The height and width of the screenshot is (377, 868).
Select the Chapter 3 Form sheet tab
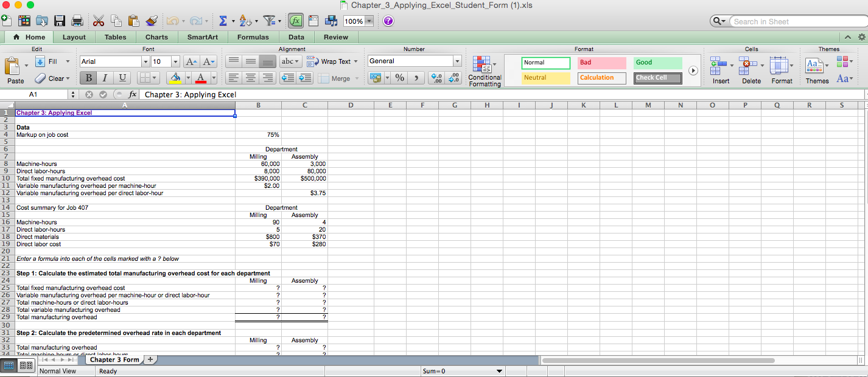click(x=114, y=359)
